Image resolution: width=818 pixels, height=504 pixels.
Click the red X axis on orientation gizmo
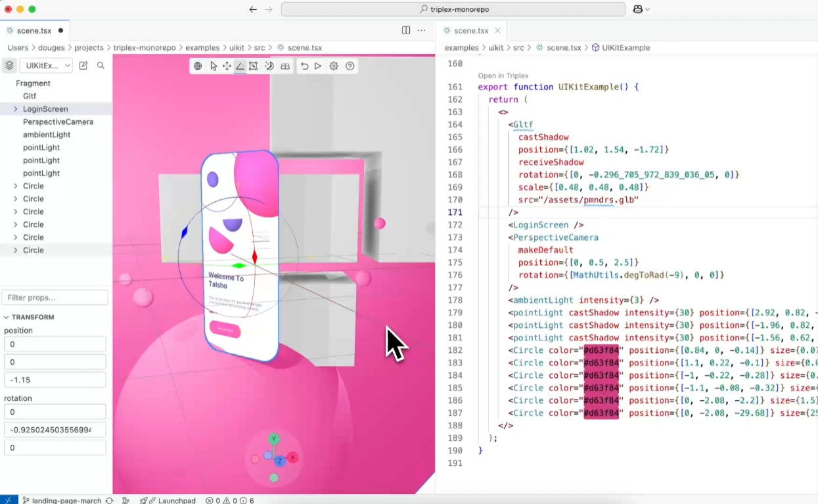click(x=293, y=457)
